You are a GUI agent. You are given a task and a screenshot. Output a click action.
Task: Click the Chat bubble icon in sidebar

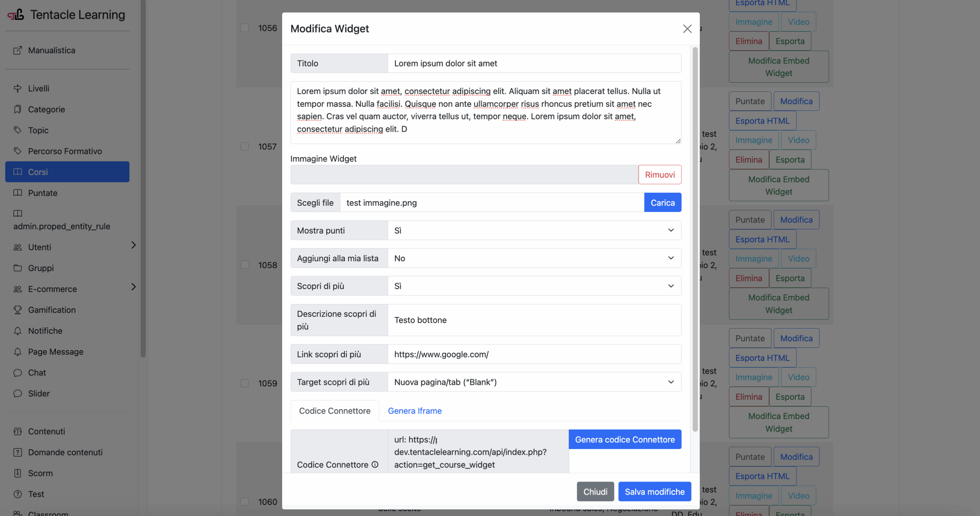pyautogui.click(x=18, y=373)
